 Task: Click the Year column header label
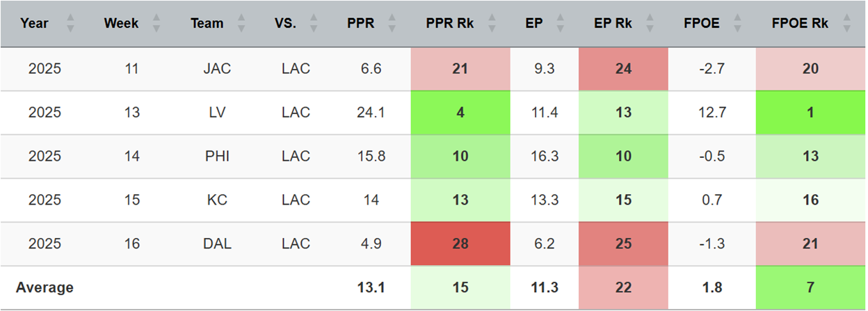[35, 24]
